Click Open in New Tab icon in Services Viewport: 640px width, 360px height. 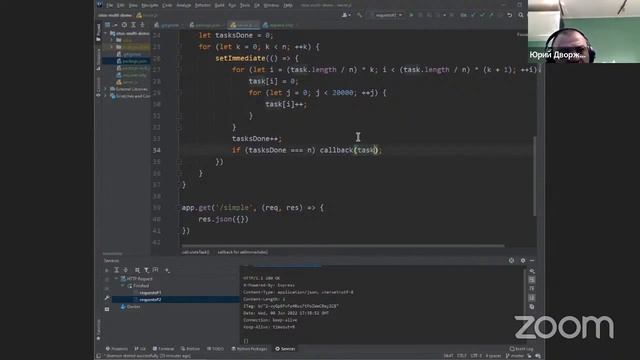tap(156, 270)
